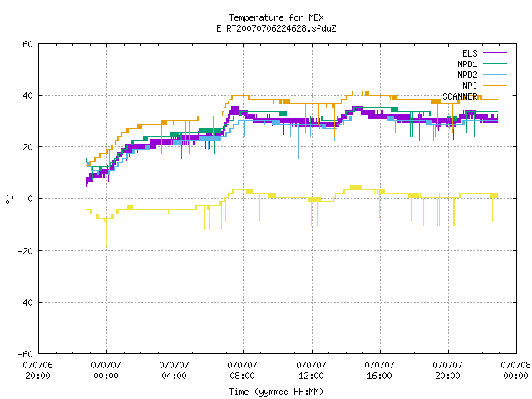Click the purple ELS legend line sample
532x399 pixels.
click(495, 53)
